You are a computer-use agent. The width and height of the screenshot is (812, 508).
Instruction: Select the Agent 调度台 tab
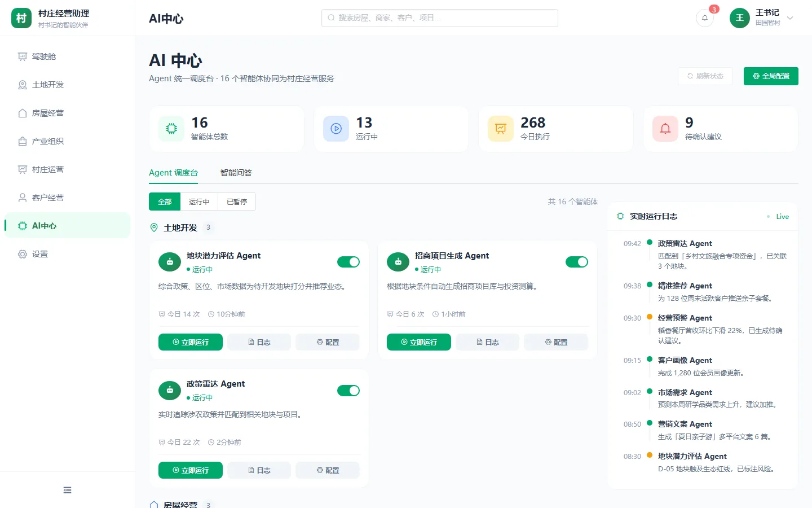coord(173,173)
